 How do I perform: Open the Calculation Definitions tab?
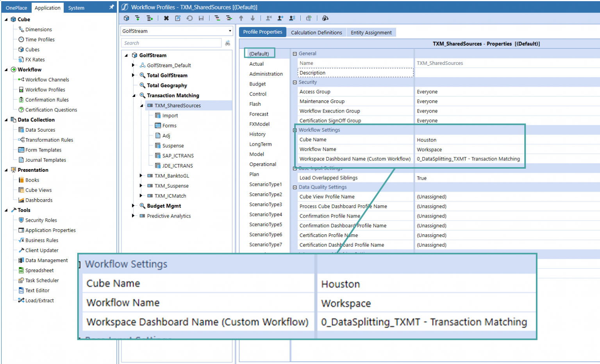(316, 32)
